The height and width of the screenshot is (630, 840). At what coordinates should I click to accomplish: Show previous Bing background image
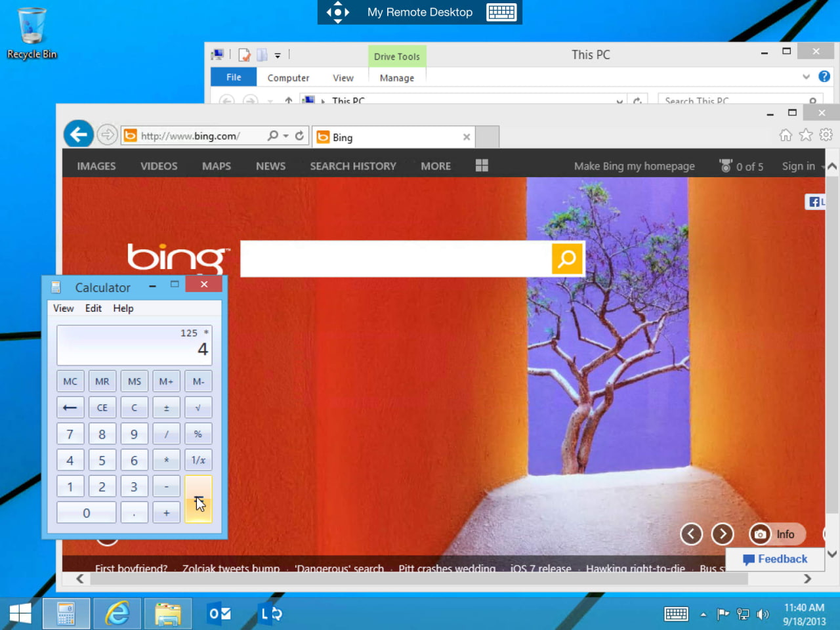click(691, 534)
